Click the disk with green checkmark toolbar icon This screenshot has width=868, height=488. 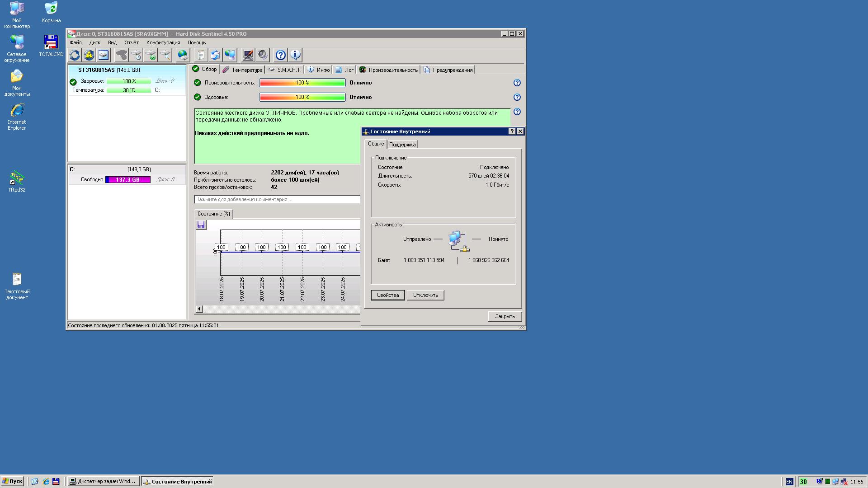(x=151, y=55)
